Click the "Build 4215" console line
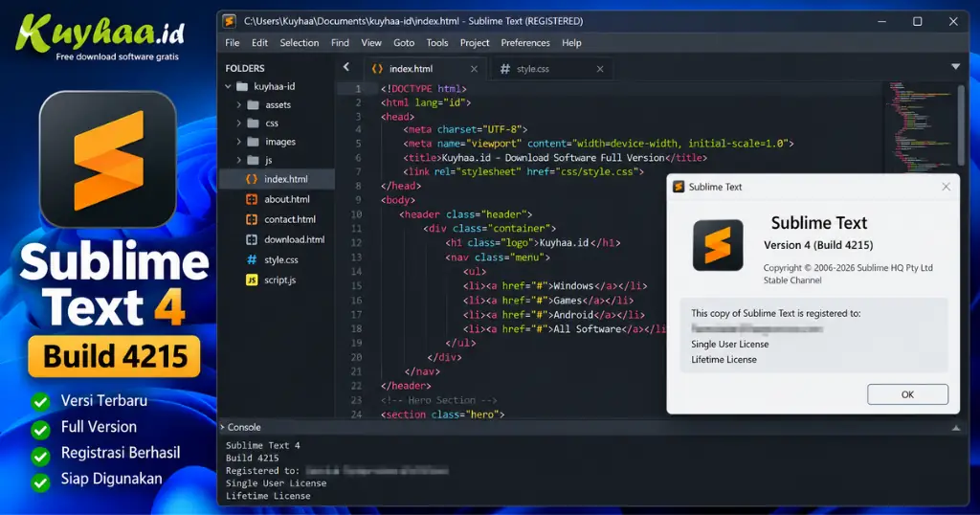 [x=252, y=459]
